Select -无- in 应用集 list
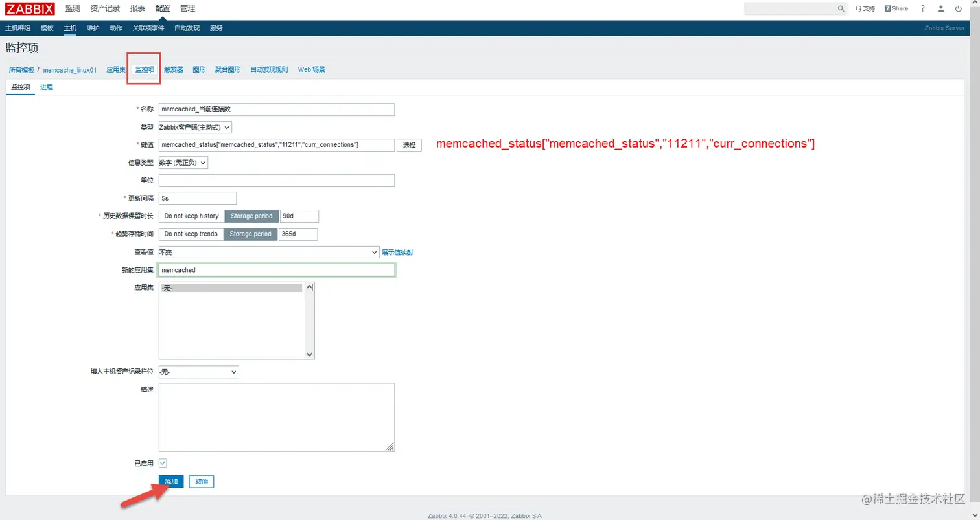 232,288
